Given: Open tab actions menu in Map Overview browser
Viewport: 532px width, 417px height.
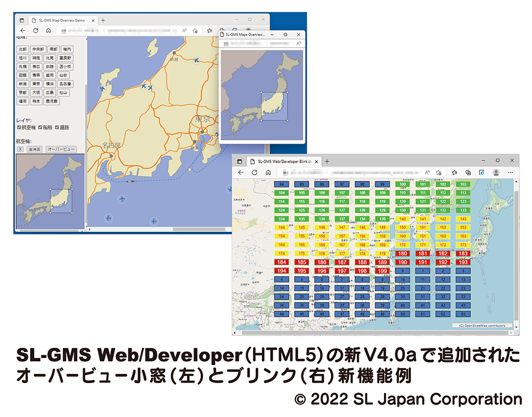Looking at the screenshot, I should (22, 20).
